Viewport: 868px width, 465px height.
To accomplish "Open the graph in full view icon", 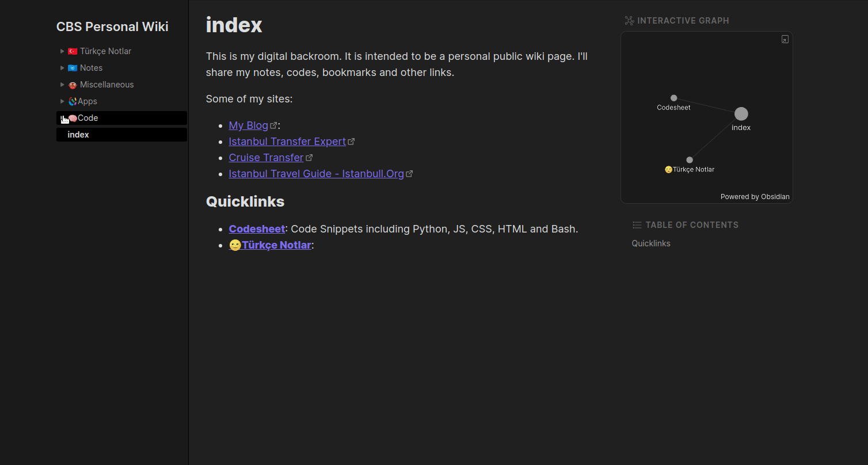I will point(785,39).
